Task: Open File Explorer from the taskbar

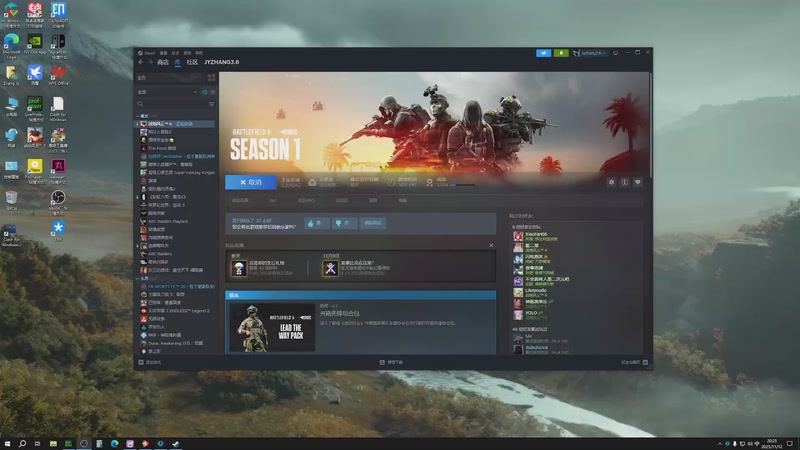Action: [x=53, y=444]
